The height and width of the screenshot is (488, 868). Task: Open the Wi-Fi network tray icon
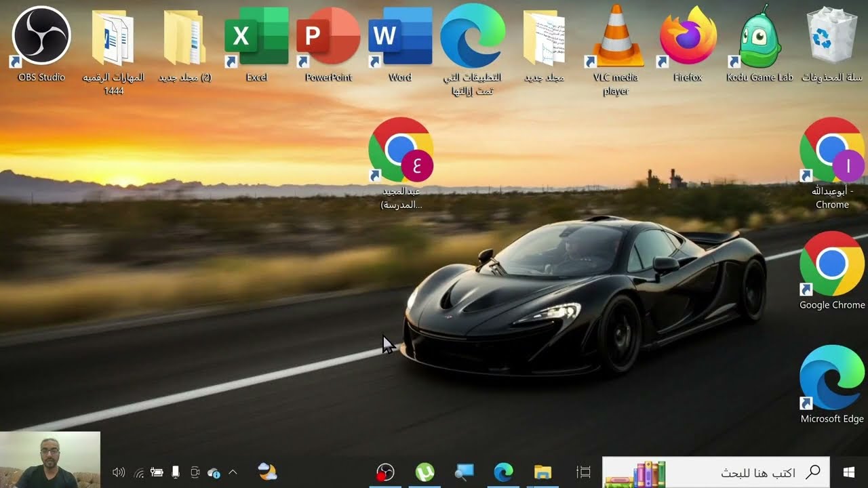(138, 472)
